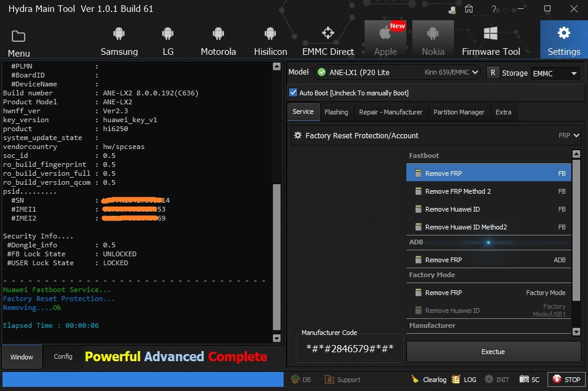Select Remove FRP under Factory Mode
Viewport: 588px width, 391px height.
tap(489, 293)
